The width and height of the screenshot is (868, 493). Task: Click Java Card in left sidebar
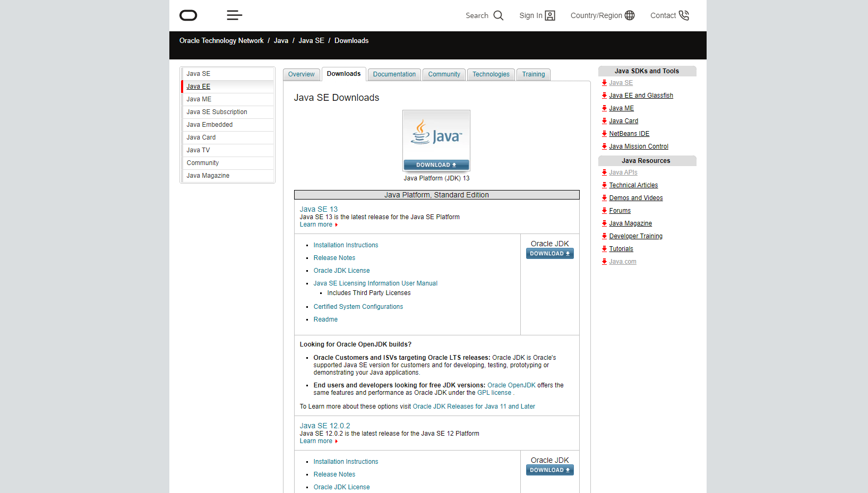point(228,137)
